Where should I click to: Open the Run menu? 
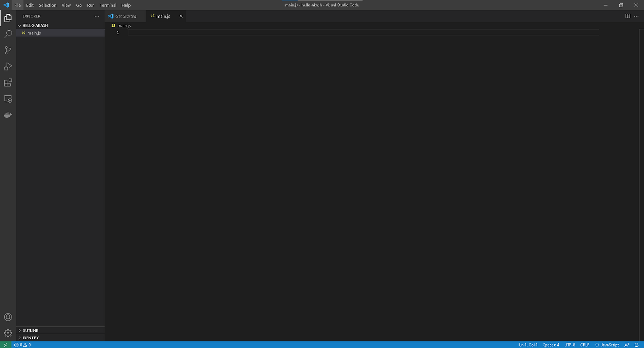tap(91, 5)
